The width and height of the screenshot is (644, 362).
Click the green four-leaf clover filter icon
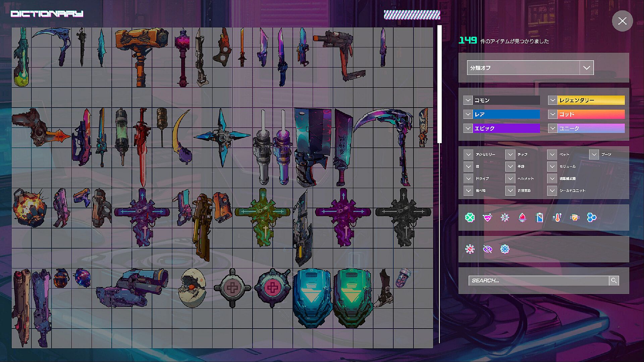click(x=470, y=218)
